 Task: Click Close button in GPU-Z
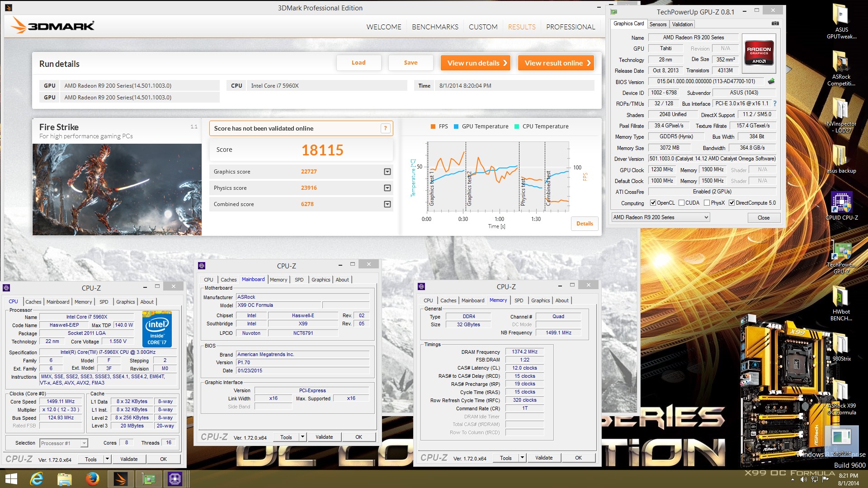(x=764, y=218)
